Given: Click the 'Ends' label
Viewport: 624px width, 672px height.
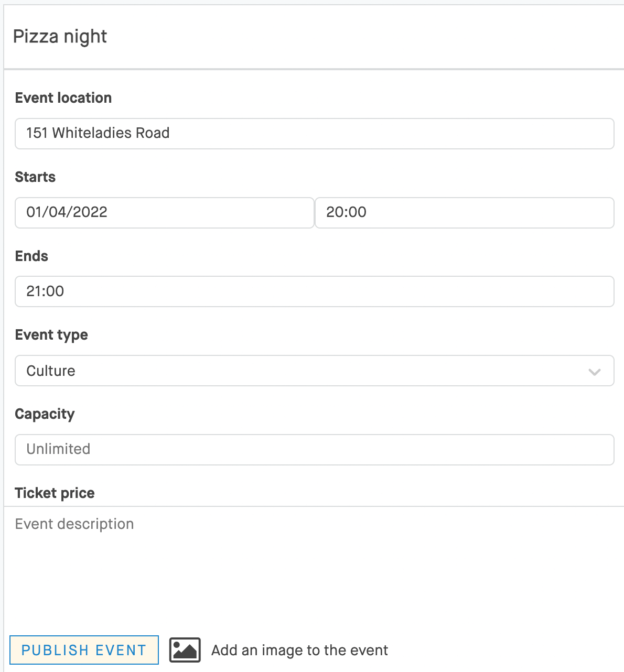Looking at the screenshot, I should tap(31, 256).
